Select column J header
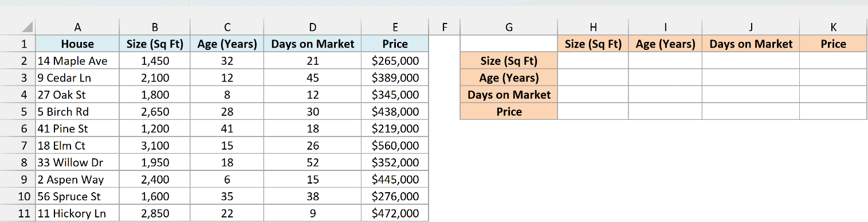Image resolution: width=868 pixels, height=222 pixels. pos(751,26)
